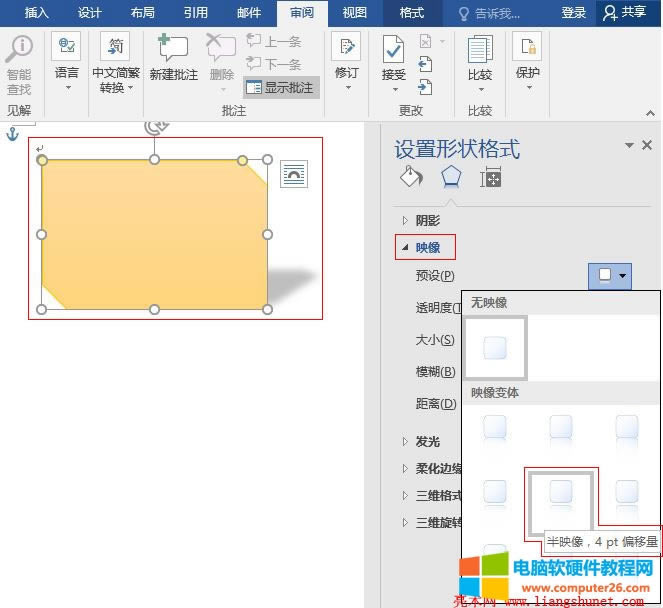The image size is (663, 608).
Task: Click the layout options icon beside shape
Action: pos(294,174)
